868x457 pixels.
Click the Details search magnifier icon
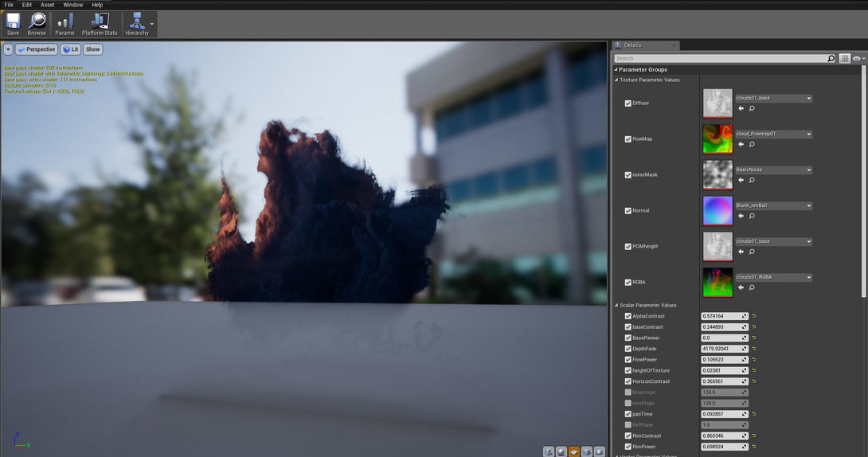point(831,58)
